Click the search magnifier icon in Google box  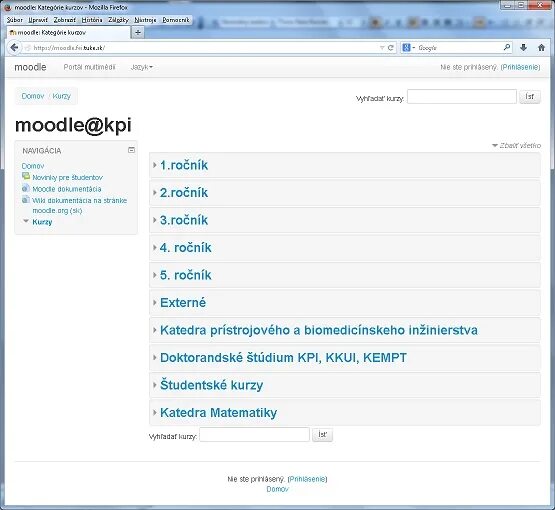point(507,47)
